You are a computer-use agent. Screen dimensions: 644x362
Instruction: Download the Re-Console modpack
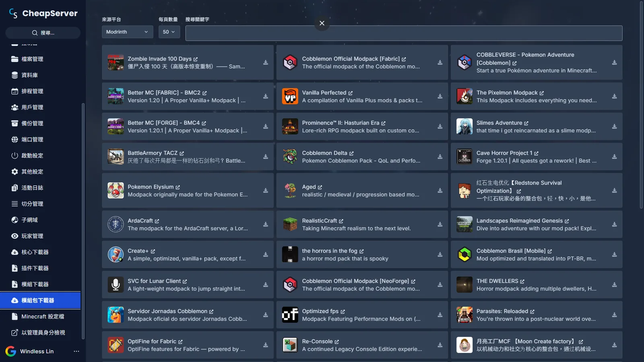tap(440, 345)
